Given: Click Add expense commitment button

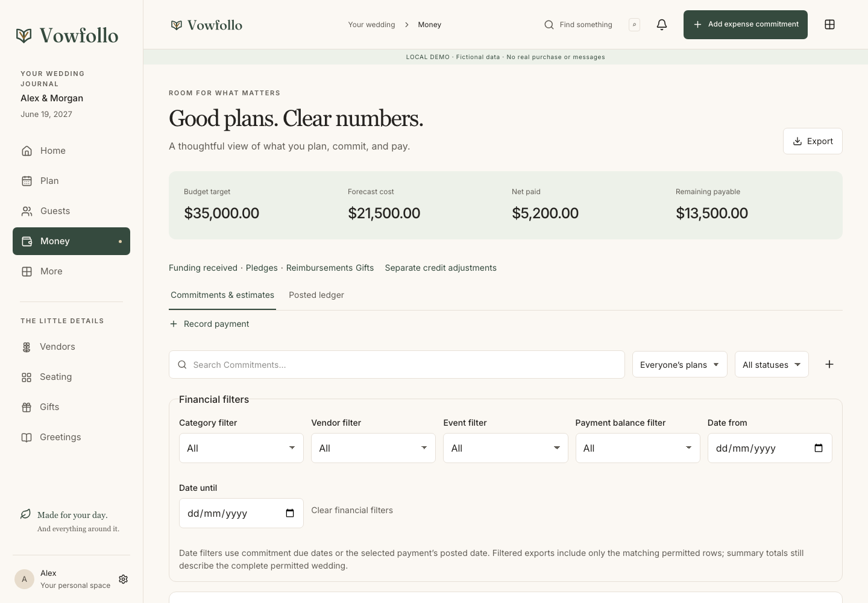Looking at the screenshot, I should (x=746, y=25).
